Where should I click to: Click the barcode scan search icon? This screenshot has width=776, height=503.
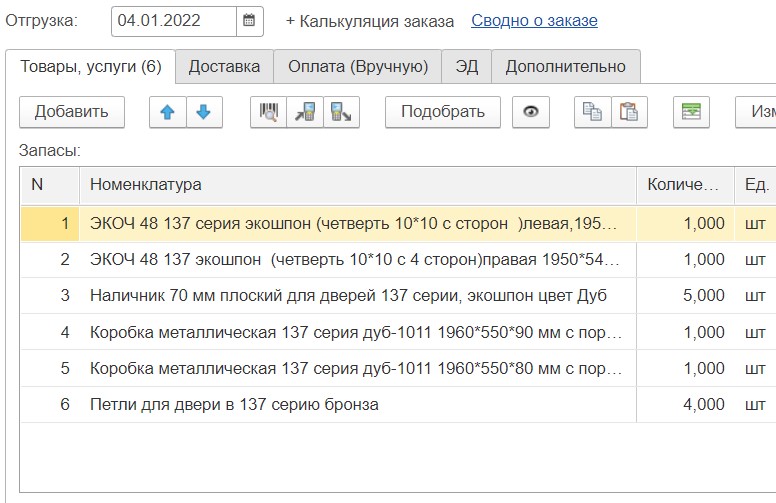(268, 112)
